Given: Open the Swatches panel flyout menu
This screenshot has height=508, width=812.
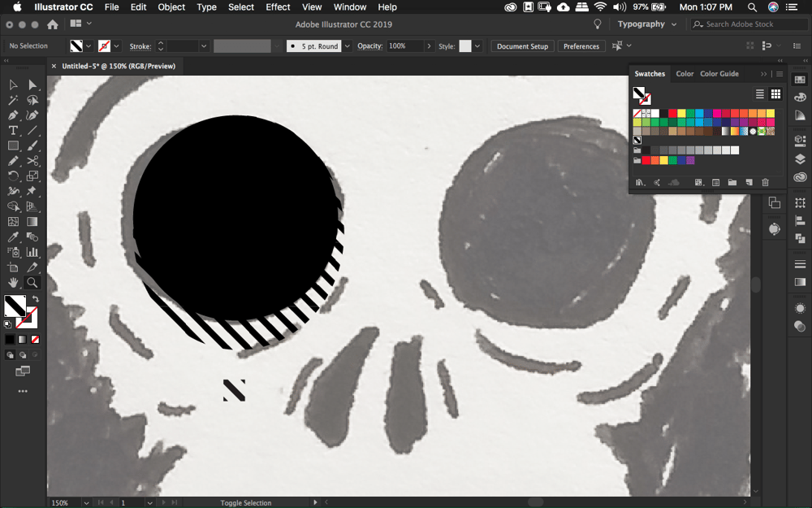Looking at the screenshot, I should click(x=780, y=74).
